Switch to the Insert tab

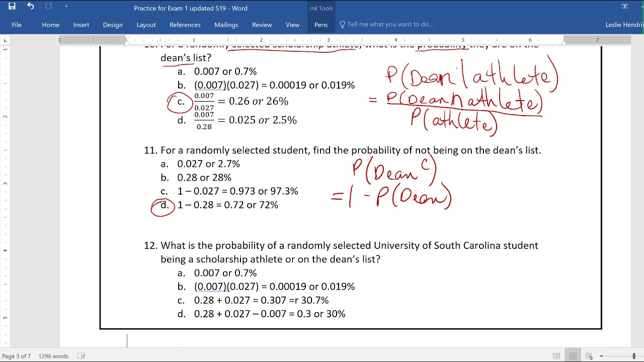pyautogui.click(x=81, y=25)
